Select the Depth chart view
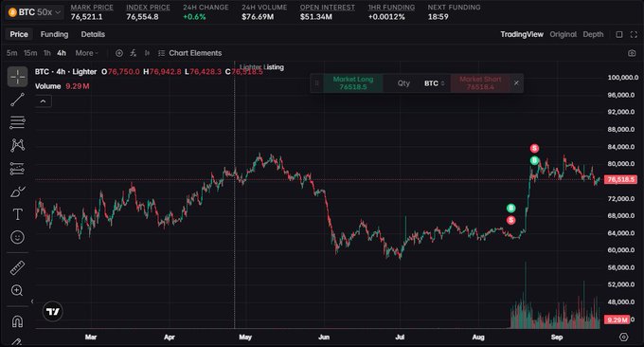This screenshot has height=347, width=644. click(593, 34)
